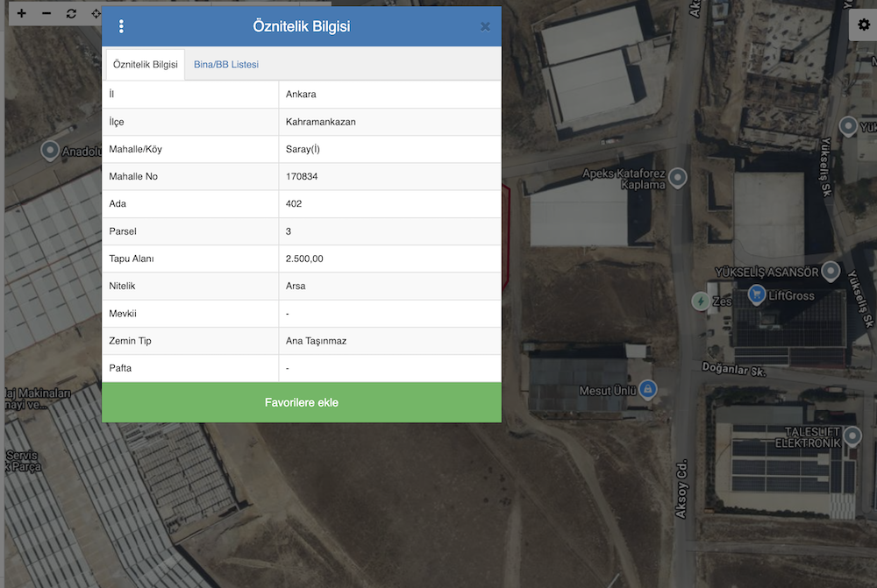Click the Ada value 402
Screen dimensions: 877x588
294,204
